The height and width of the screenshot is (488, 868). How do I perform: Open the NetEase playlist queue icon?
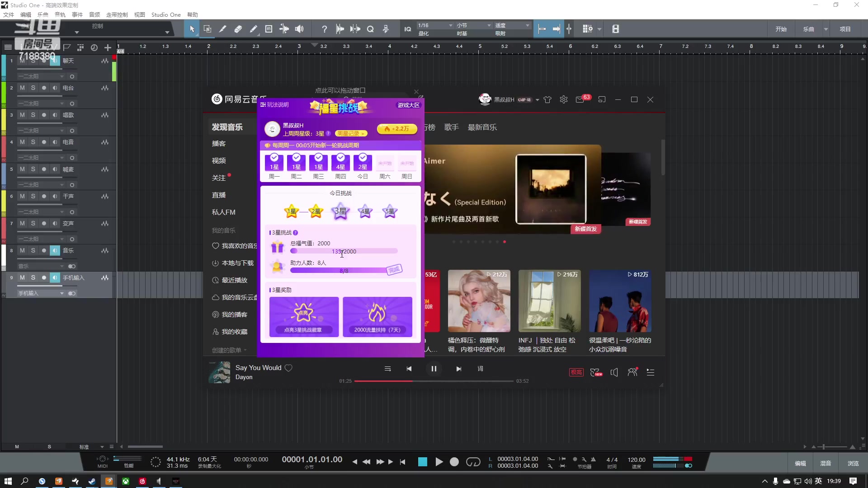650,372
